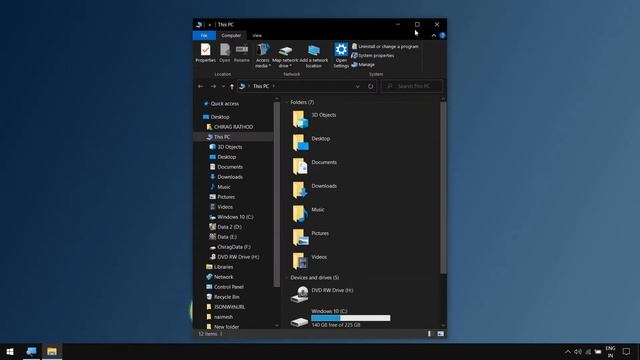Open CHIRAG RATHOD user folder
This screenshot has width=640, height=360.
[230, 127]
